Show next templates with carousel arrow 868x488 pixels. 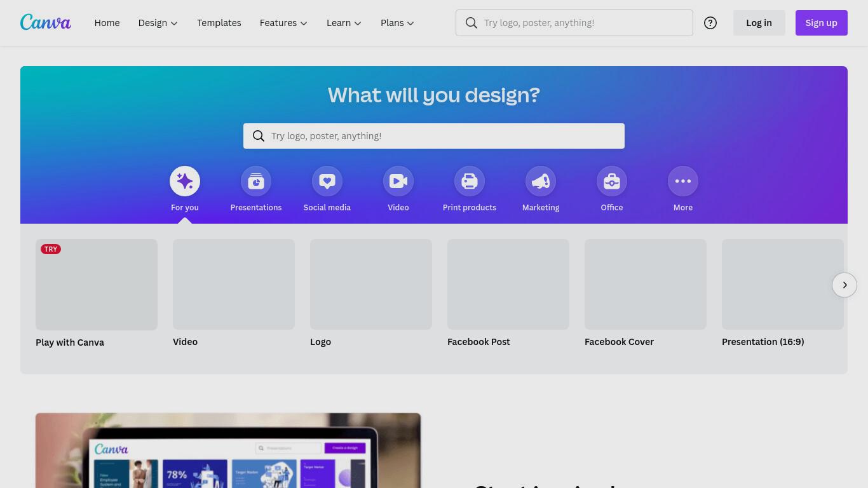pyautogui.click(x=844, y=285)
